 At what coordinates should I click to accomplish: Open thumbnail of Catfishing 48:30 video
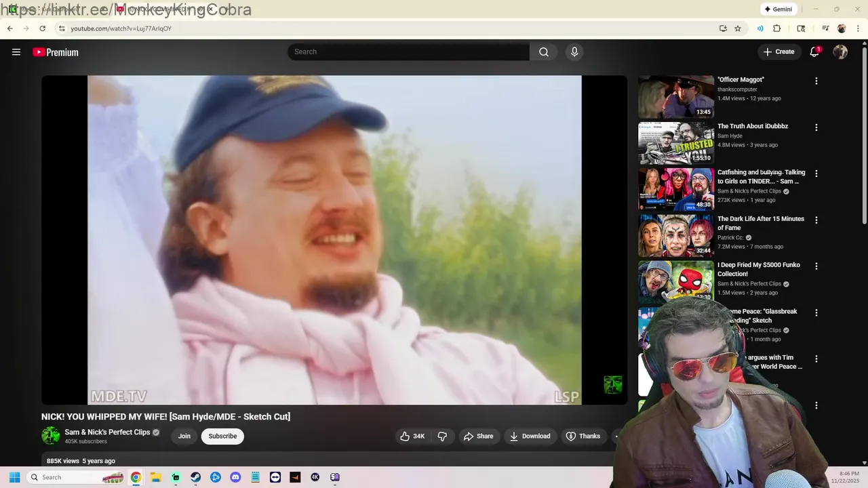pyautogui.click(x=676, y=189)
